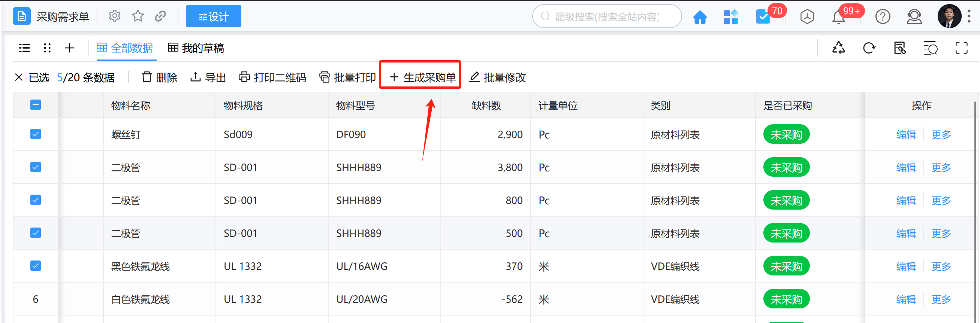Image resolution: width=980 pixels, height=323 pixels.
Task: Uncheck the 螺丝钉 row checkbox
Action: (x=35, y=134)
